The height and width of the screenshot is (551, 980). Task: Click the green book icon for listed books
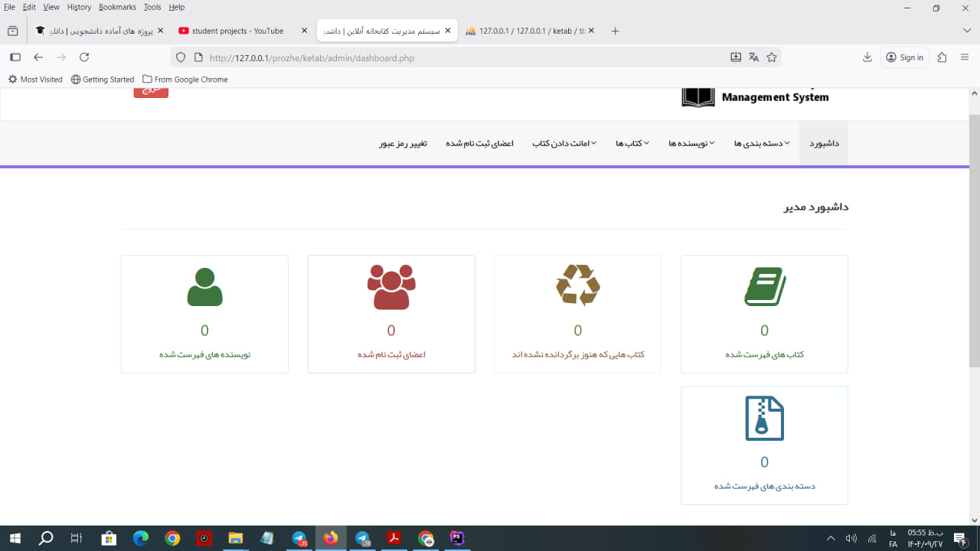point(764,287)
